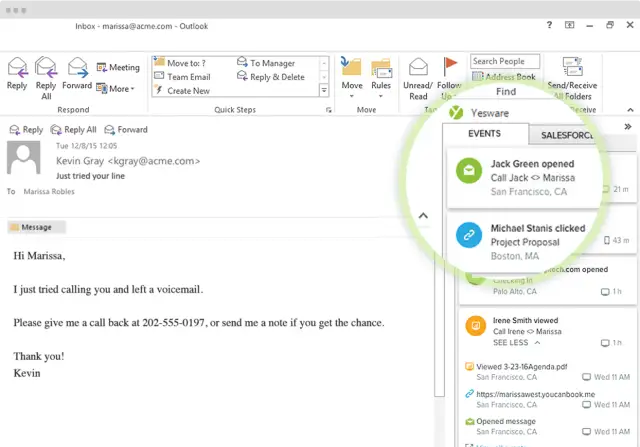The height and width of the screenshot is (447, 640).
Task: Click Forward in the reading pane
Action: pos(126,130)
